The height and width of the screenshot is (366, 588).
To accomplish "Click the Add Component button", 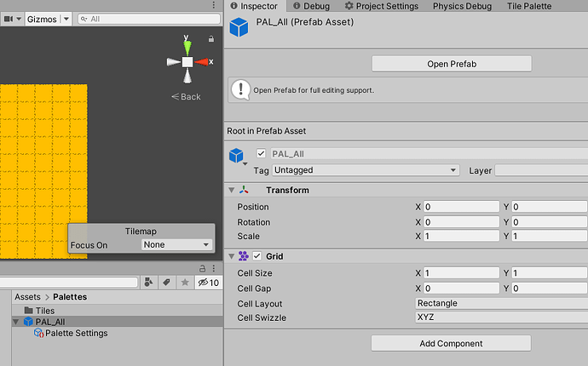I will 451,343.
